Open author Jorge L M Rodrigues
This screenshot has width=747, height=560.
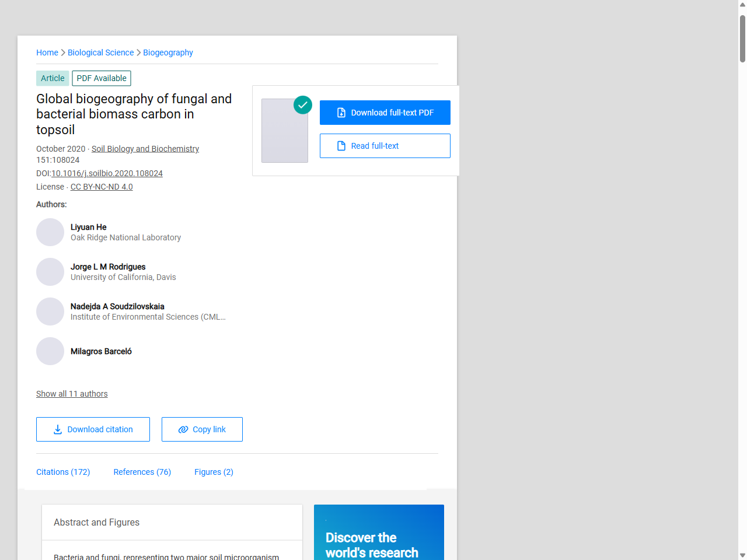[108, 267]
